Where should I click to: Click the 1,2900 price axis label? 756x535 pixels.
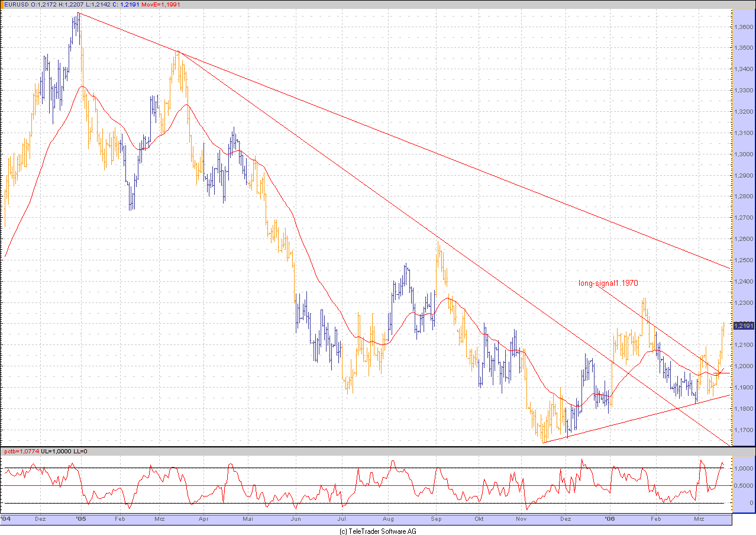[x=744, y=176]
